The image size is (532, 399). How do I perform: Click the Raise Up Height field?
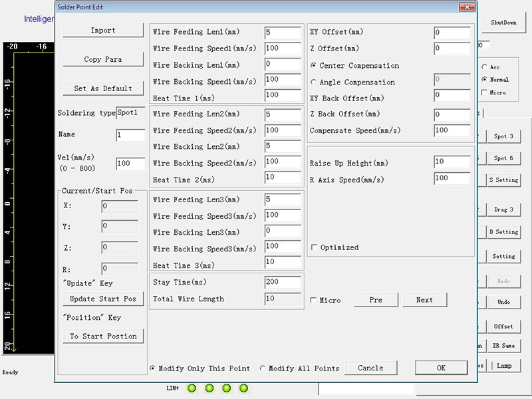click(x=452, y=162)
